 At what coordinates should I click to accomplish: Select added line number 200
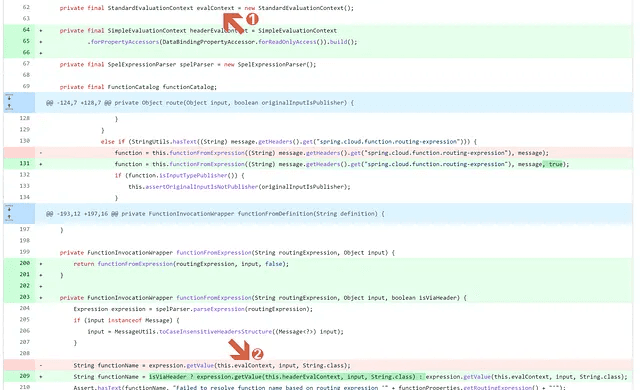(x=24, y=263)
